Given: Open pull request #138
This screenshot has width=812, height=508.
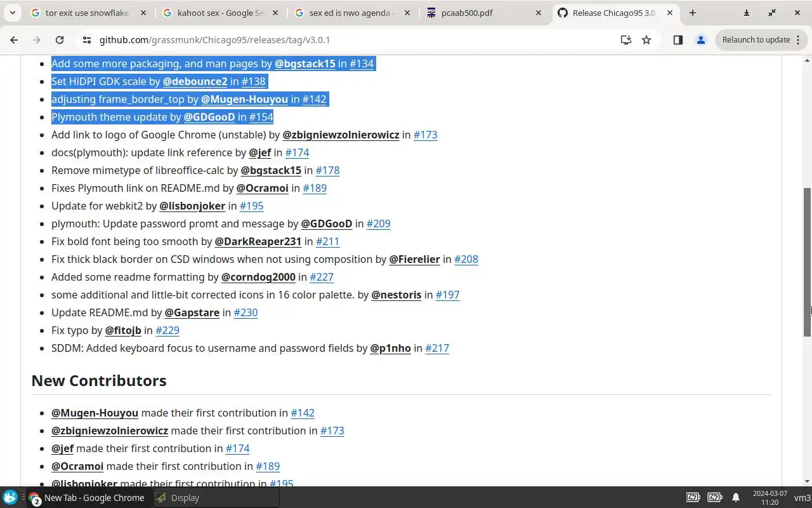Looking at the screenshot, I should click(x=253, y=81).
